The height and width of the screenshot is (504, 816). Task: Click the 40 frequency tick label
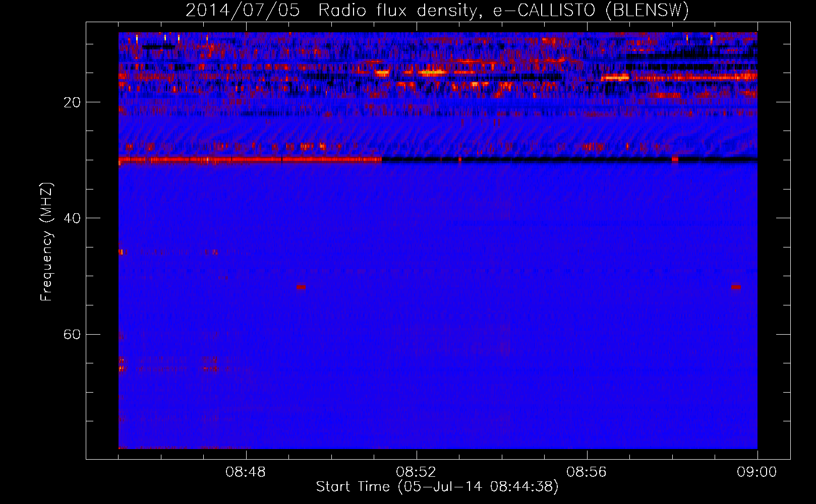[72, 218]
